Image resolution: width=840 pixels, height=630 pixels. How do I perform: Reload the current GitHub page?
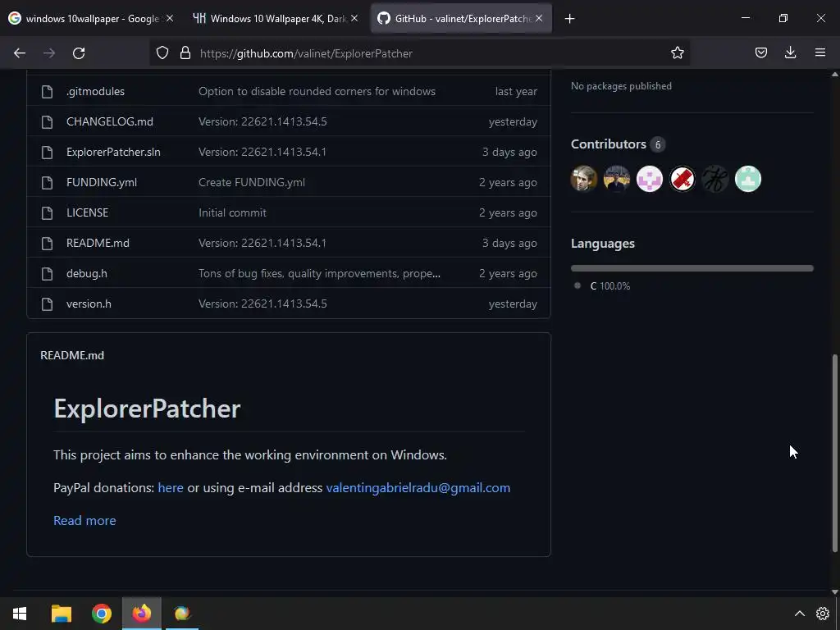(x=79, y=53)
